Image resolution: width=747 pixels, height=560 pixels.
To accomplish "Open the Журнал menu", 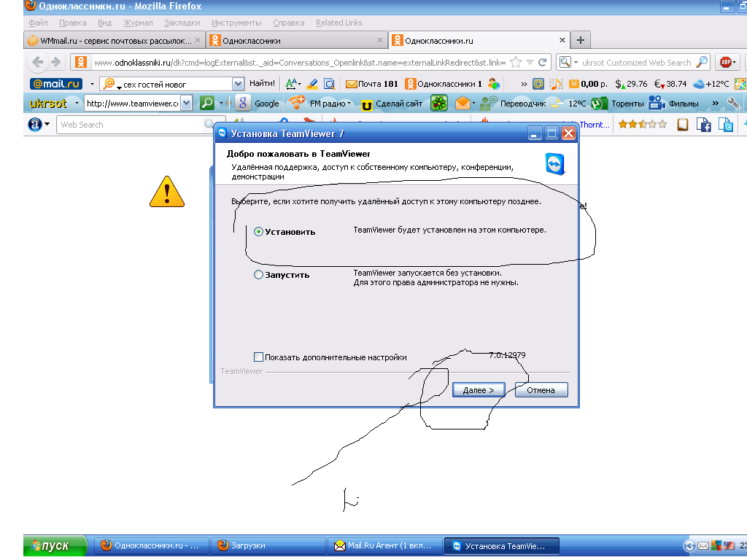I will pyautogui.click(x=138, y=23).
